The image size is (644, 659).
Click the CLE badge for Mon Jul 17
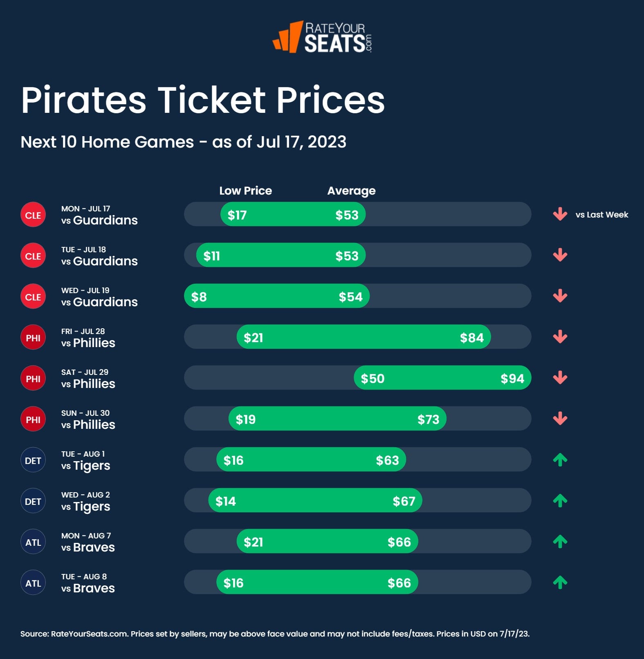[33, 215]
